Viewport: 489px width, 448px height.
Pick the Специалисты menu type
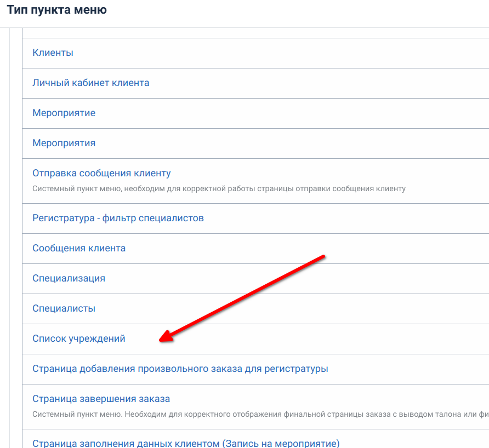(x=64, y=309)
